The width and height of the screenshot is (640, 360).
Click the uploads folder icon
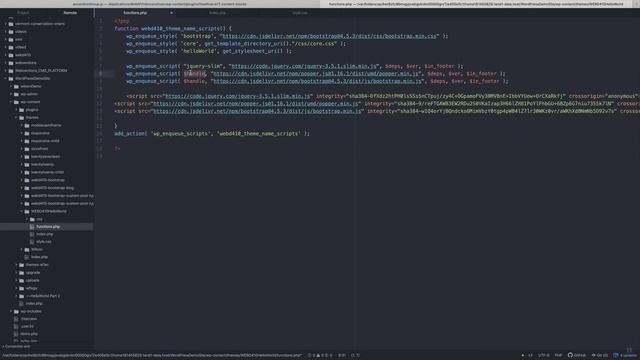coord(22,280)
